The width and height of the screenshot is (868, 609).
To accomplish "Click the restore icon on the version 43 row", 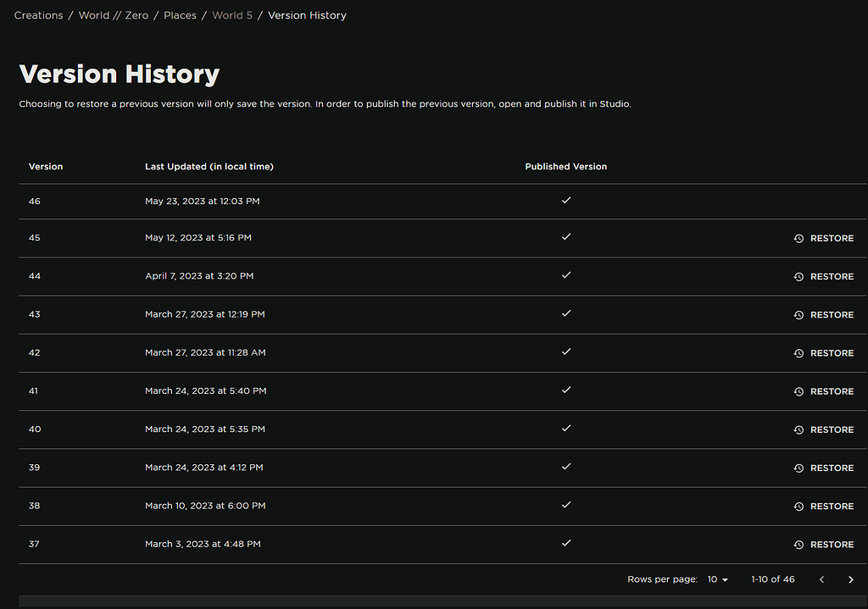I will tap(798, 315).
